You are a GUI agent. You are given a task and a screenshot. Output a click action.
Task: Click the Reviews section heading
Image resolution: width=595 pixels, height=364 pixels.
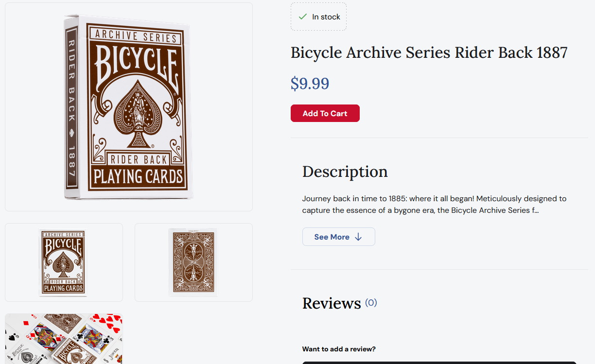[332, 303]
